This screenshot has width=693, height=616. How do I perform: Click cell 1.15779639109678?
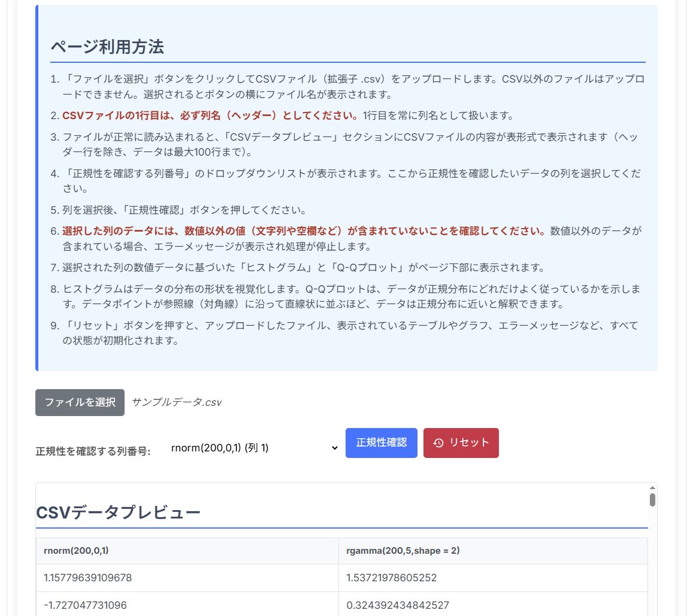click(187, 578)
